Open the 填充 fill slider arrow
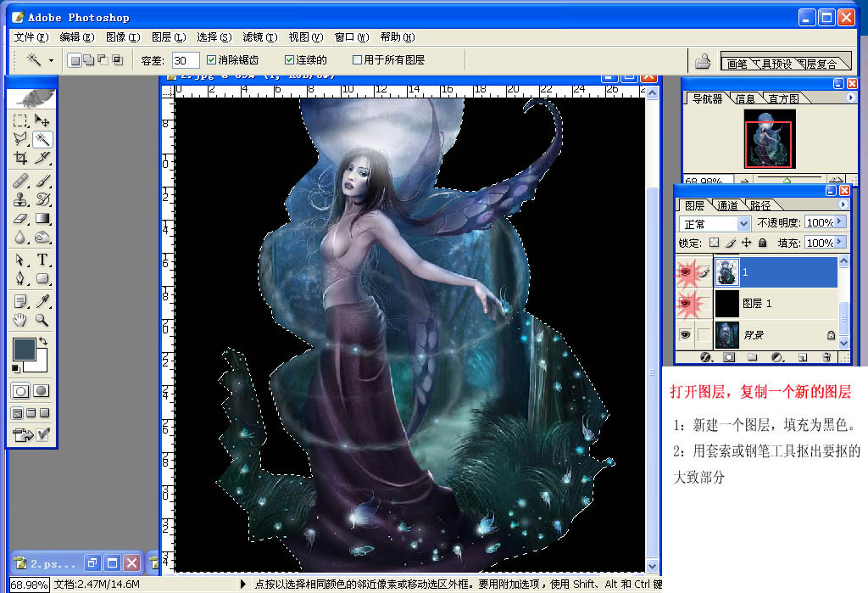 [840, 242]
